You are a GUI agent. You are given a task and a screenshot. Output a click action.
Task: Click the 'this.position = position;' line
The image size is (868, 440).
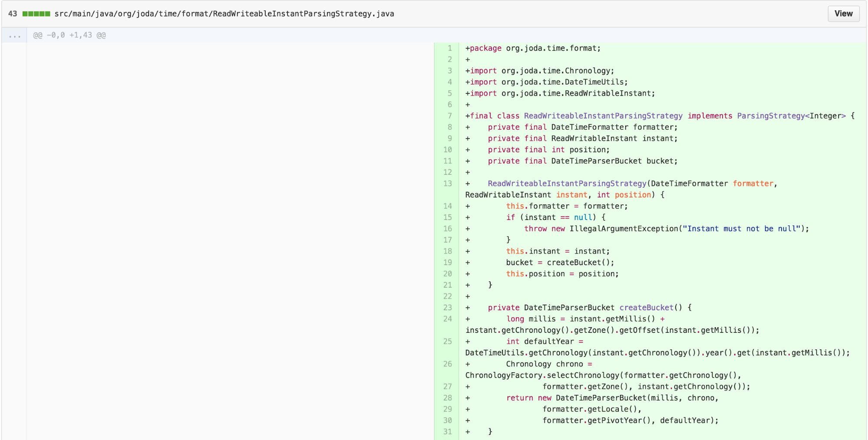(x=562, y=274)
